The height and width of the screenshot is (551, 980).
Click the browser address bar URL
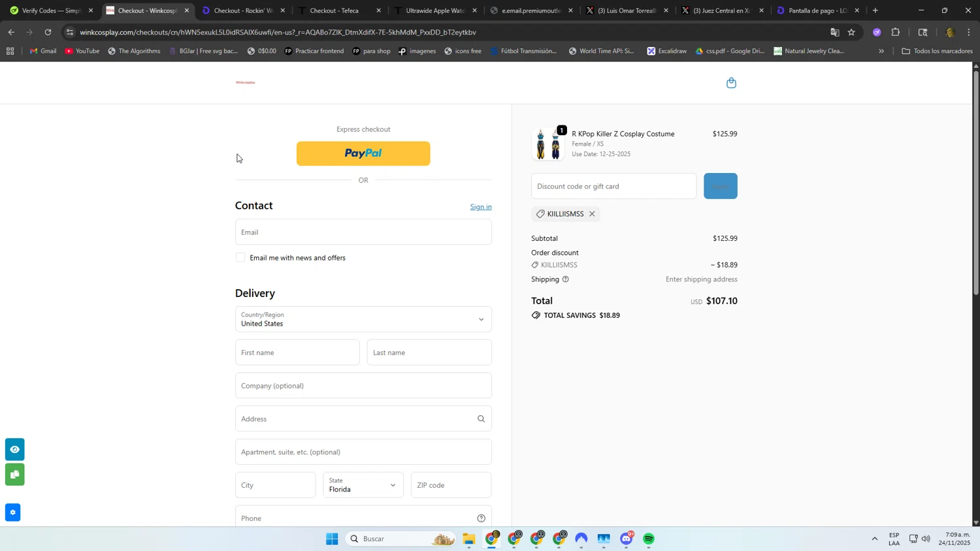[278, 32]
